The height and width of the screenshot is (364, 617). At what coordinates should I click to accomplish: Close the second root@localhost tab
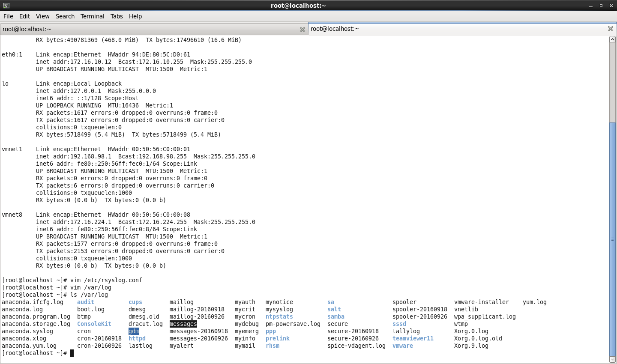(611, 29)
